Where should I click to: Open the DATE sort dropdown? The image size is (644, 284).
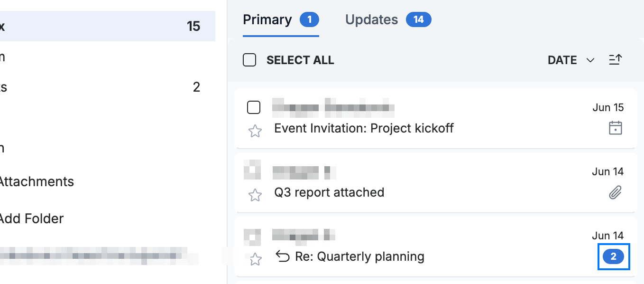coord(571,60)
